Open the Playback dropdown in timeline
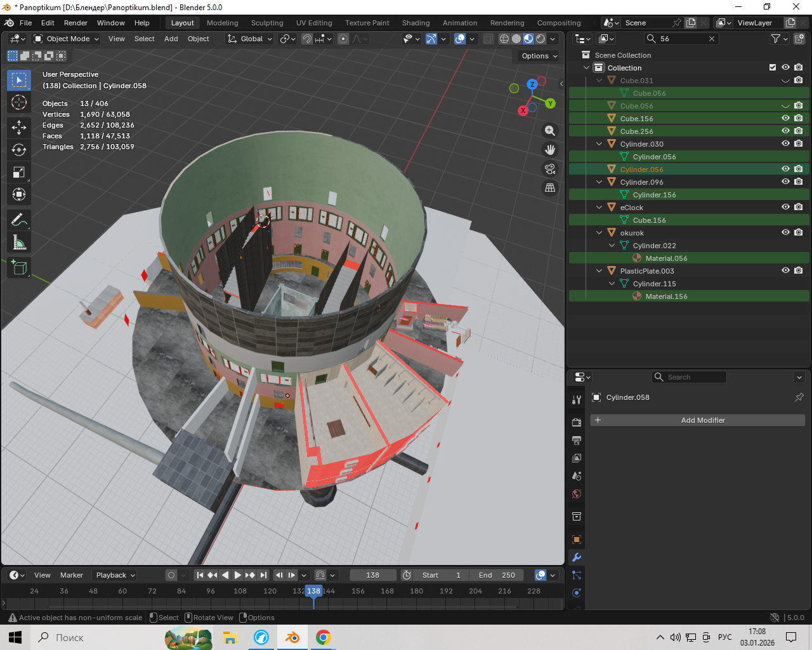The height and width of the screenshot is (650, 812). click(x=115, y=575)
